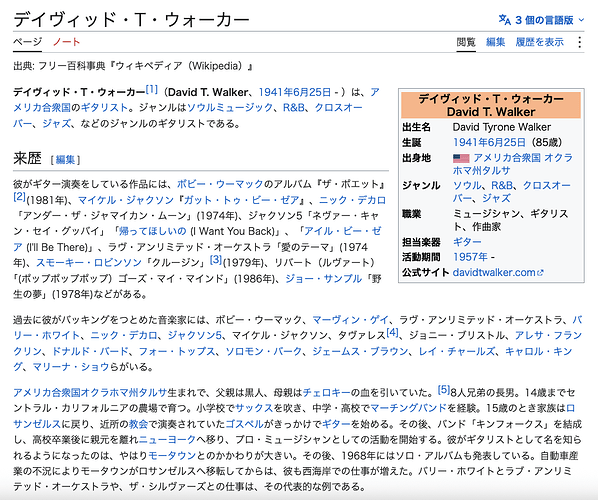Image resolution: width=598 pixels, height=500 pixels.
Task: Open the R&B link in intro paragraph
Action: coord(294,108)
